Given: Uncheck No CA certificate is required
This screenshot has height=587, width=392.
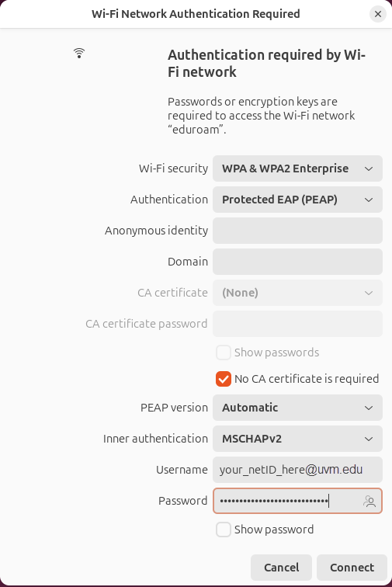Looking at the screenshot, I should pyautogui.click(x=224, y=379).
